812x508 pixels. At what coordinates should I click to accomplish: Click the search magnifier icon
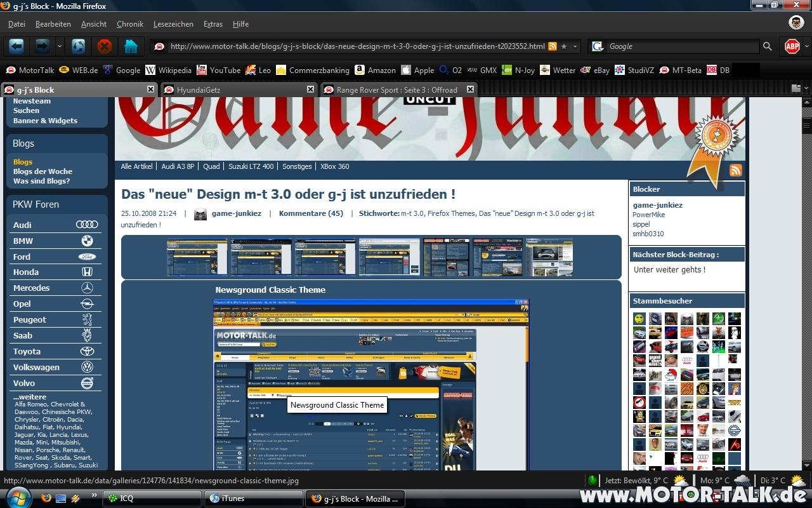coord(768,46)
